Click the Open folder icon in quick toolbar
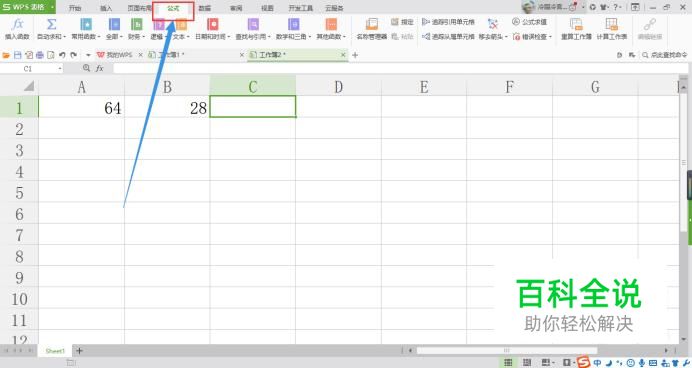The image size is (692, 368). point(6,55)
